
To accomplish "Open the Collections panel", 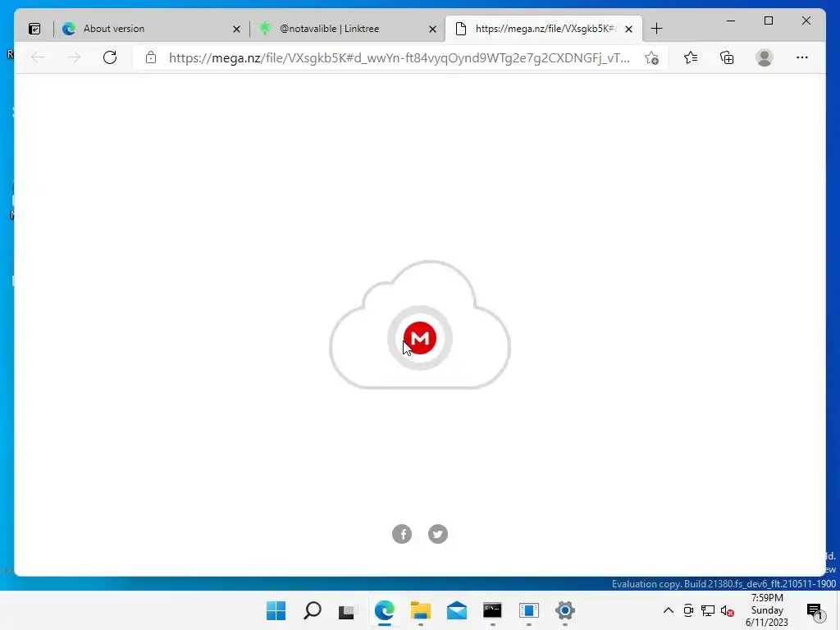I will click(727, 57).
